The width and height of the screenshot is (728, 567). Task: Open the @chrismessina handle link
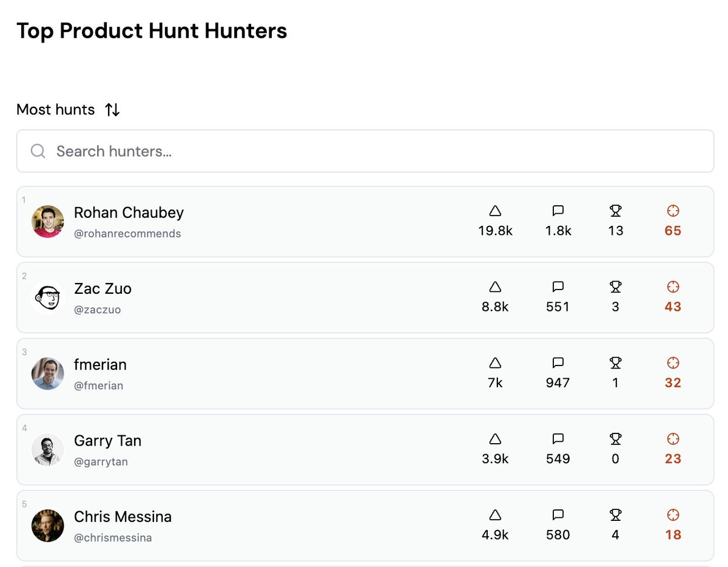(x=113, y=538)
